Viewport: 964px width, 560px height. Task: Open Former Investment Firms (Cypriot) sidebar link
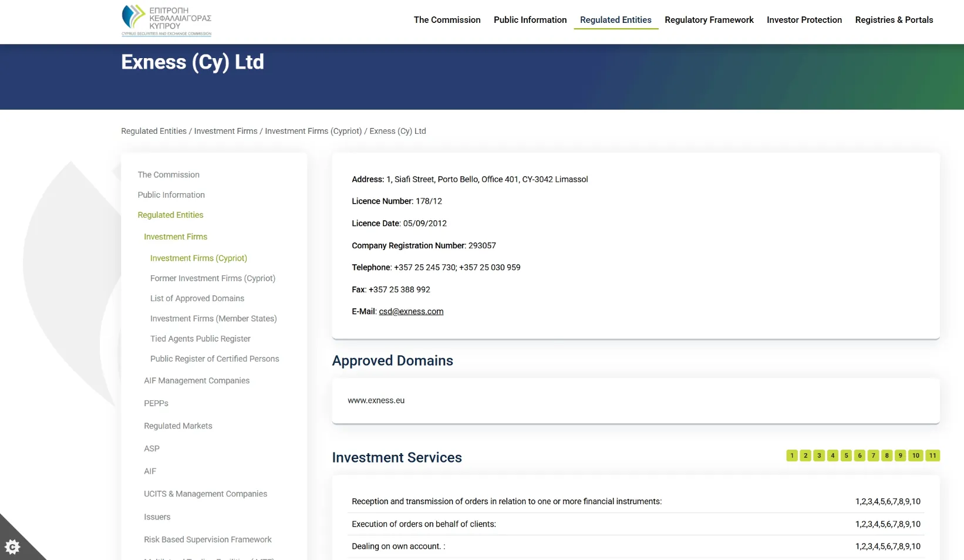click(213, 278)
